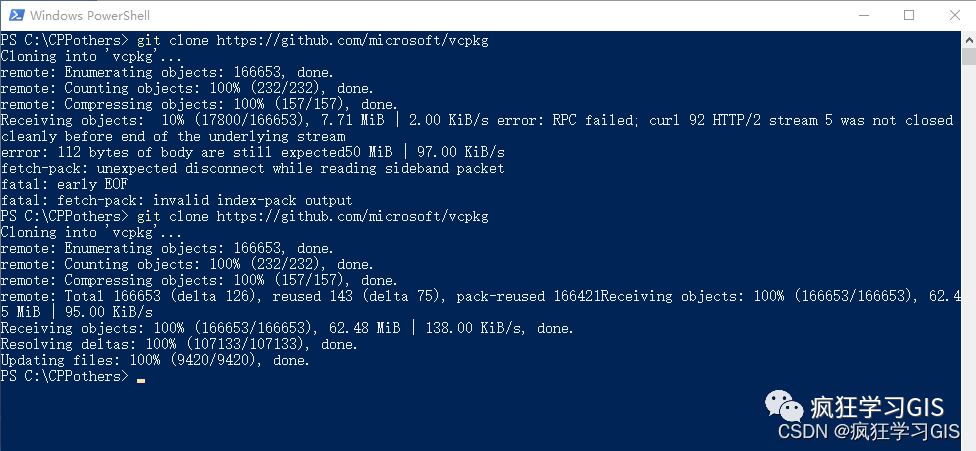Click the scrollbar up arrow
The image size is (976, 451).
pyautogui.click(x=969, y=39)
